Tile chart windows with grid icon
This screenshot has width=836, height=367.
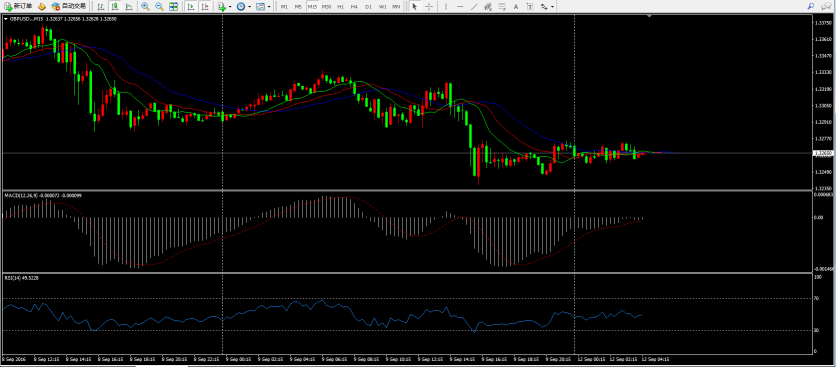[174, 6]
